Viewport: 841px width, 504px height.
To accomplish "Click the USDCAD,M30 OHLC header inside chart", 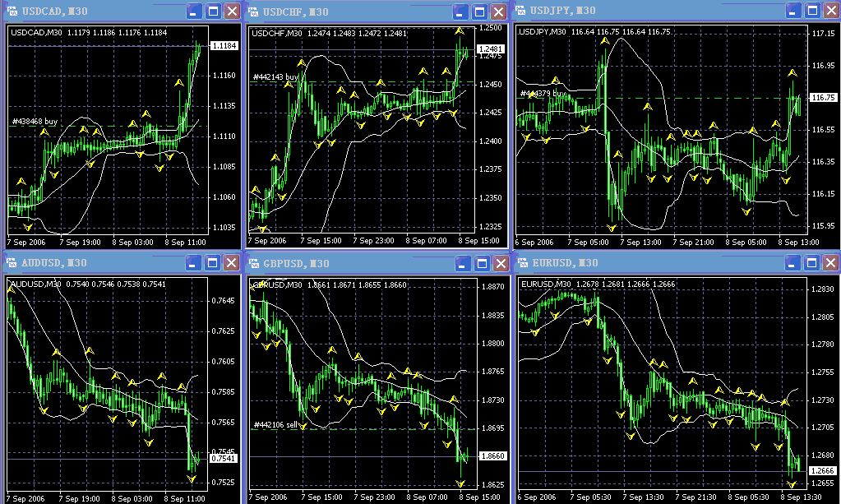I will 89,32.
